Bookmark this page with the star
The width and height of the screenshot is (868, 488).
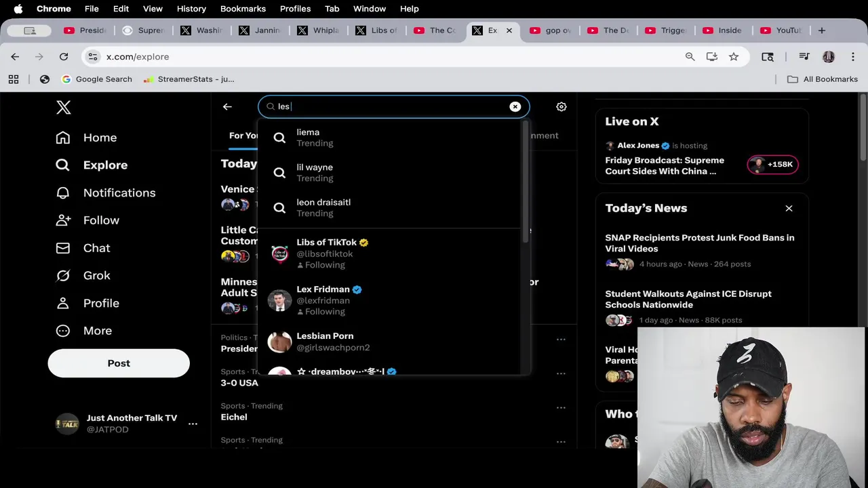[x=734, y=57]
